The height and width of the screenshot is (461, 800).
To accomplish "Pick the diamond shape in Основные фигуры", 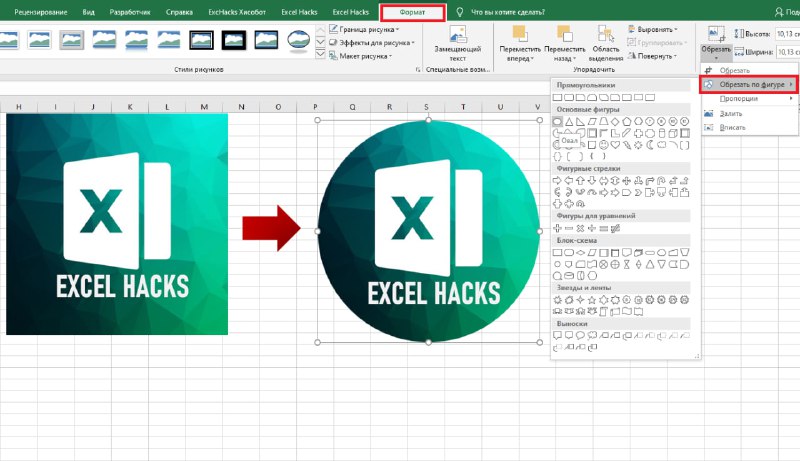I will (615, 122).
